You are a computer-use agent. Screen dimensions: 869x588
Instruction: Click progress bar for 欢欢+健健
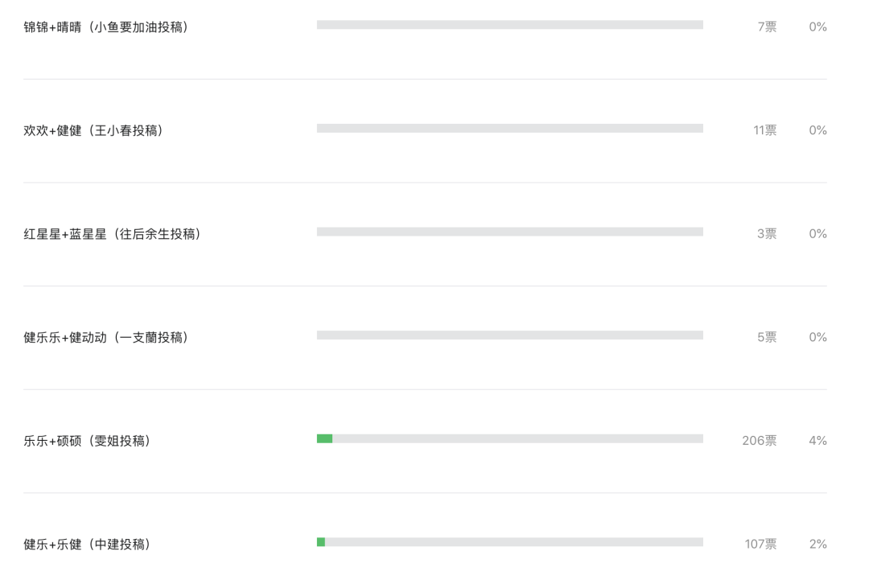510,129
